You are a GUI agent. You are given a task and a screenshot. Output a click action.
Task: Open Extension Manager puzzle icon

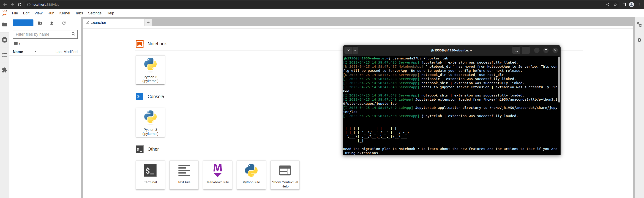(x=5, y=70)
